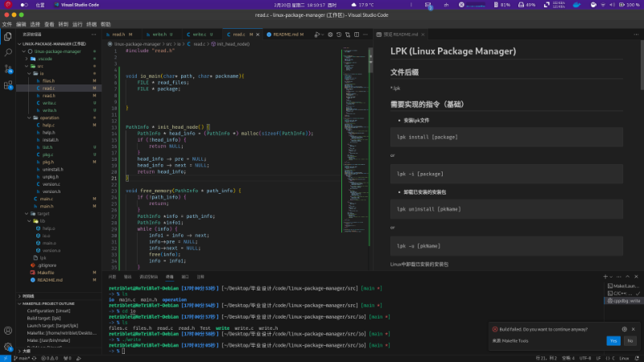
Task: Open editor More Actions ellipsis beside split icon
Action: (365, 35)
